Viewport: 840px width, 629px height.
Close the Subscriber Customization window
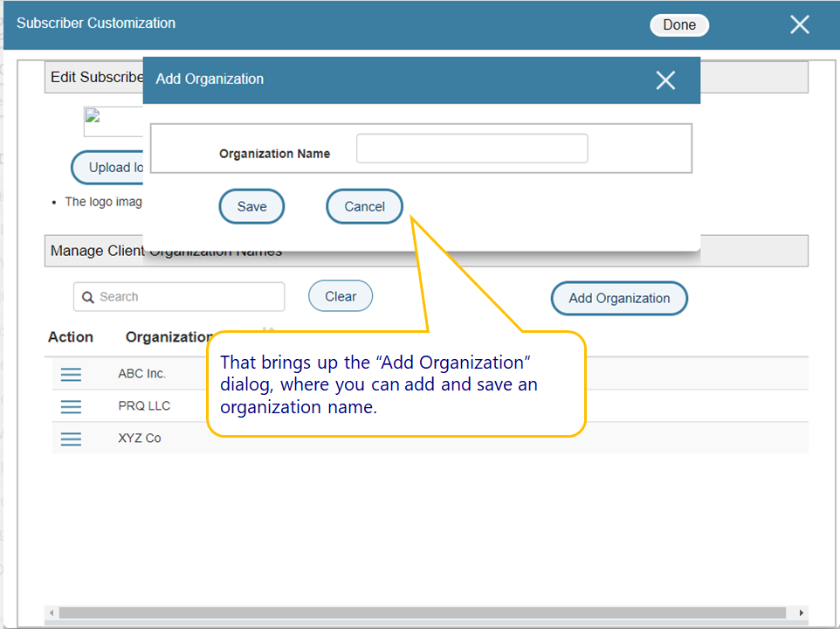pos(799,24)
